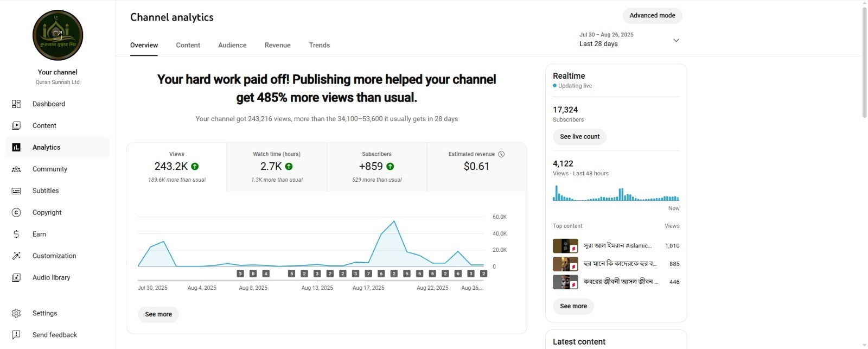Open the Subtitles icon in sidebar

coord(16,191)
